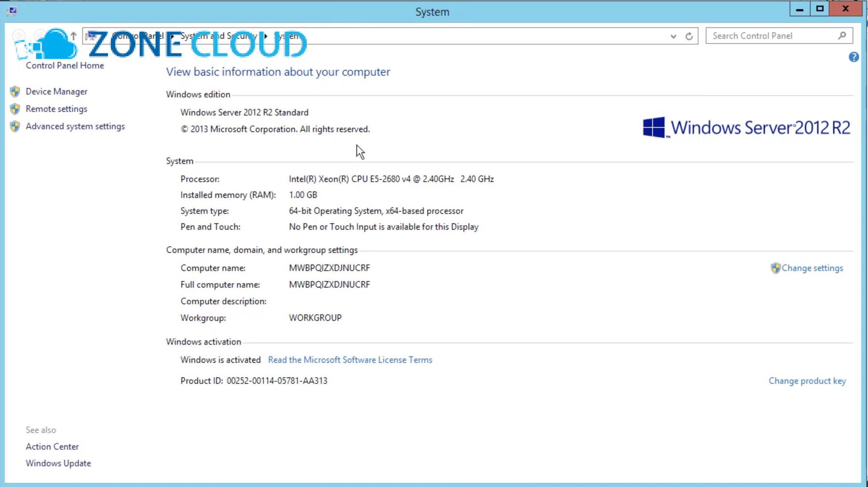
Task: Select the No Pen or Touch Input text
Action: (x=383, y=227)
